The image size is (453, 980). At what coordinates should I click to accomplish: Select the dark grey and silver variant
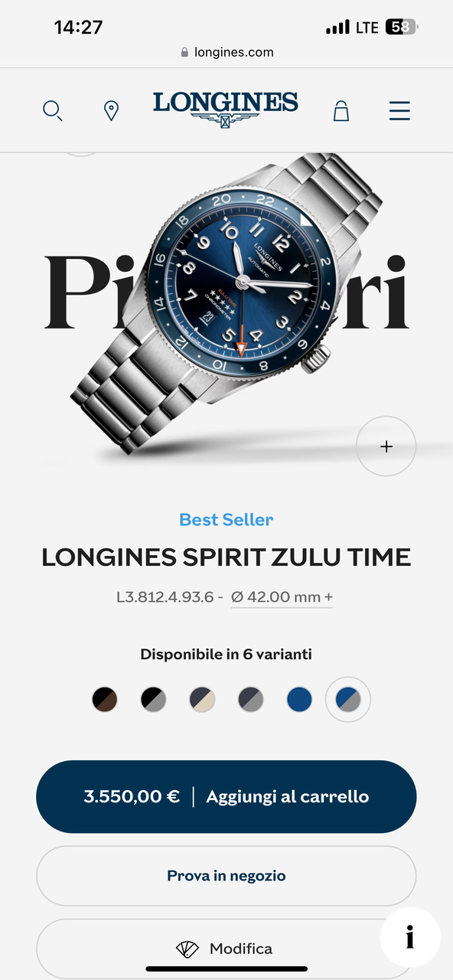(251, 699)
